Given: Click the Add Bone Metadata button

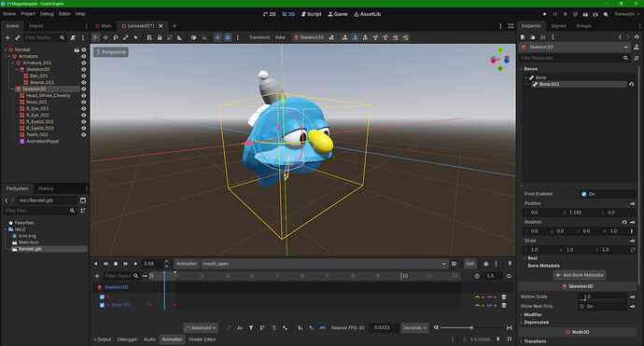Looking at the screenshot, I should point(580,275).
